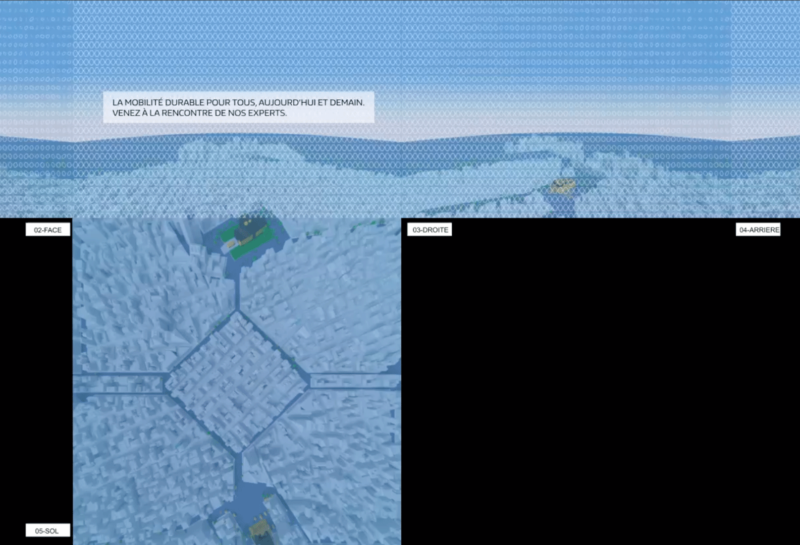Click the diamond-shaped central city block
Screen dimensions: 800x545
(x=237, y=383)
